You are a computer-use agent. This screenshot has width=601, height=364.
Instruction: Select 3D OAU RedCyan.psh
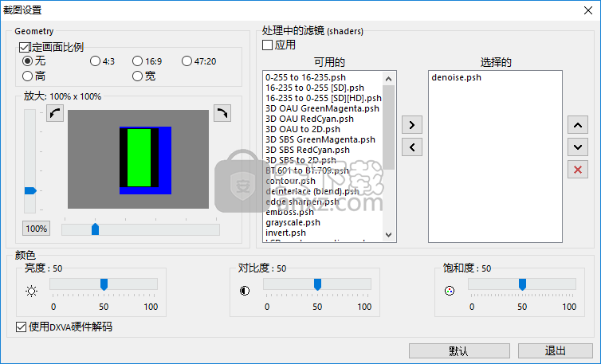pyautogui.click(x=310, y=119)
